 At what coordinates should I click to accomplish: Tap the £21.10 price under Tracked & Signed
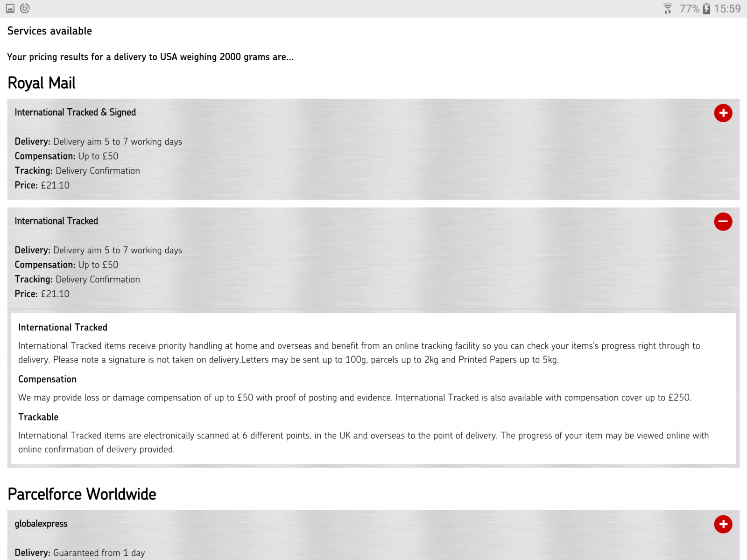[55, 185]
